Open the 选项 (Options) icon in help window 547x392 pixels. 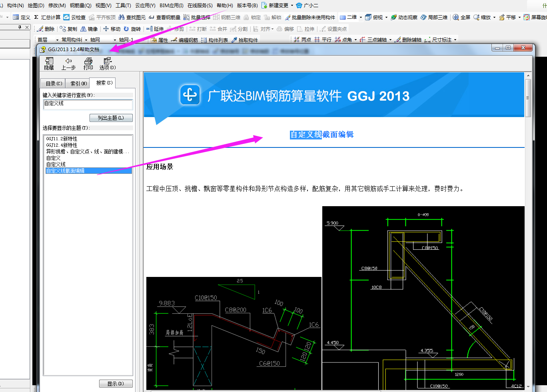(x=107, y=61)
